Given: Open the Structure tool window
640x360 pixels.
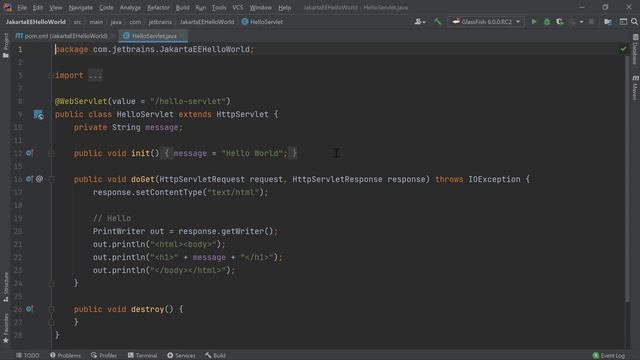Looking at the screenshot, I should tap(6, 287).
